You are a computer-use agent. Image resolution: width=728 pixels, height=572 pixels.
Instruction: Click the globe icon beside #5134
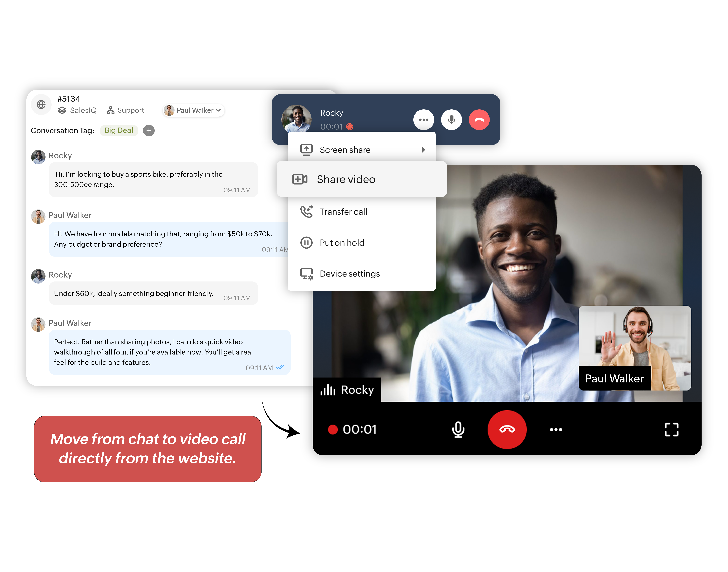41,104
